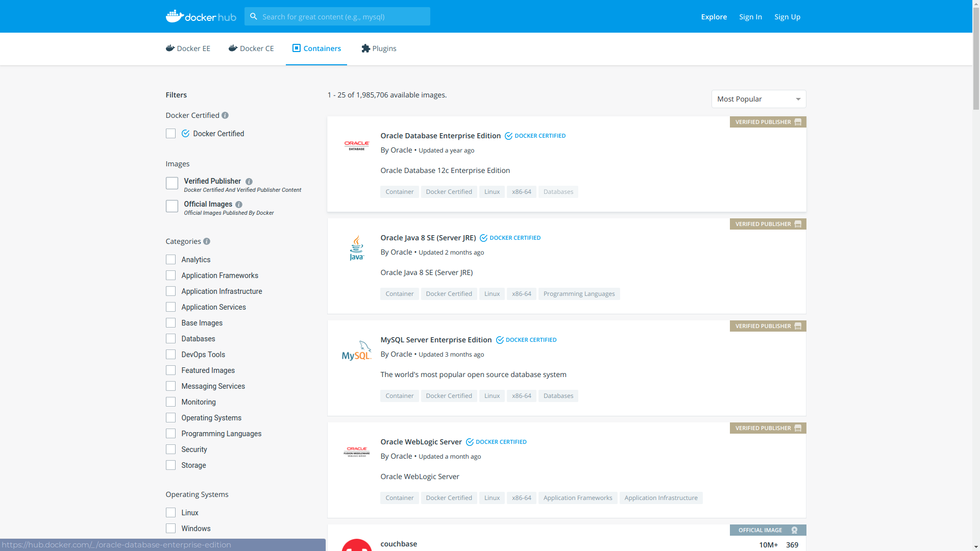This screenshot has width=980, height=551.
Task: Click the Sign Up link
Action: click(787, 17)
